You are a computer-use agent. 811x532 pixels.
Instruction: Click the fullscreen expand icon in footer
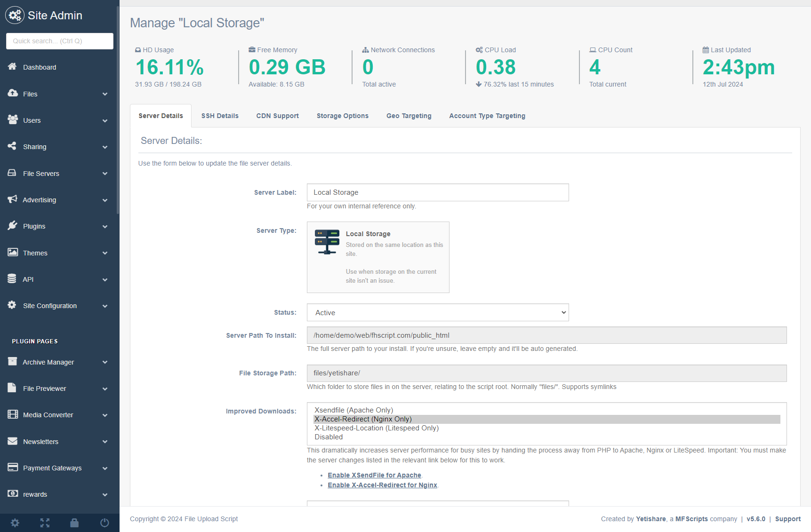click(45, 523)
